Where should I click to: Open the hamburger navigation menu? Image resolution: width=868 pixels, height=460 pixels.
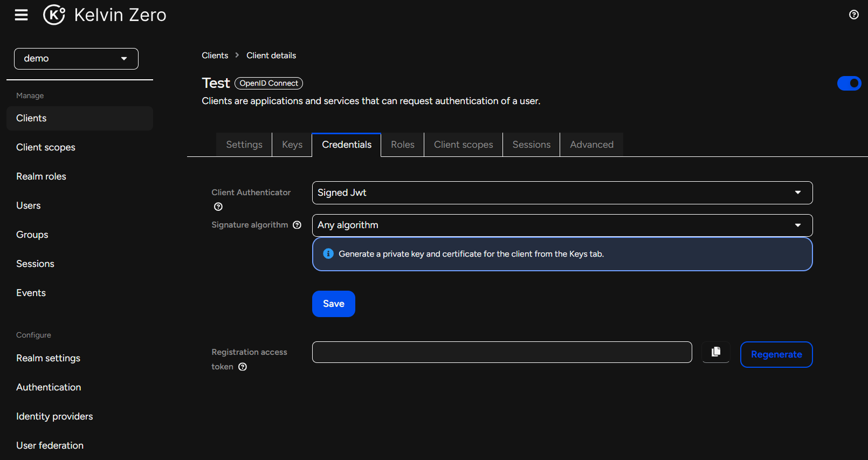coord(21,15)
